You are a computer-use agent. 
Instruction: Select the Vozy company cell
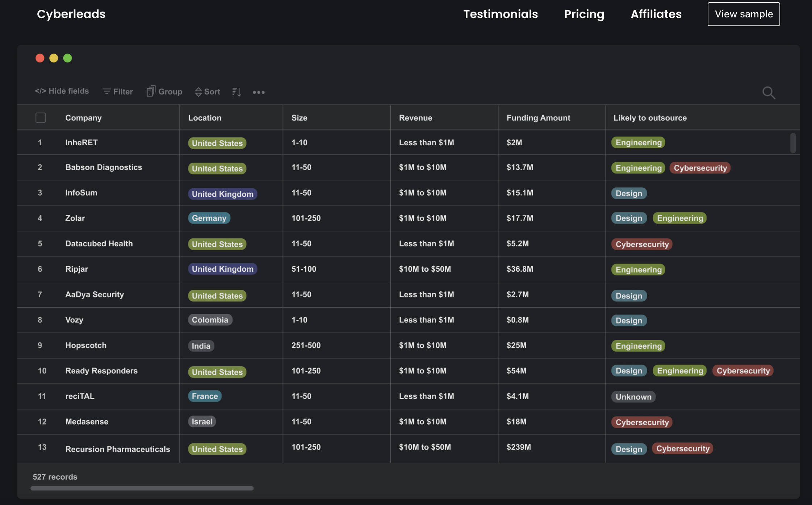[74, 320]
